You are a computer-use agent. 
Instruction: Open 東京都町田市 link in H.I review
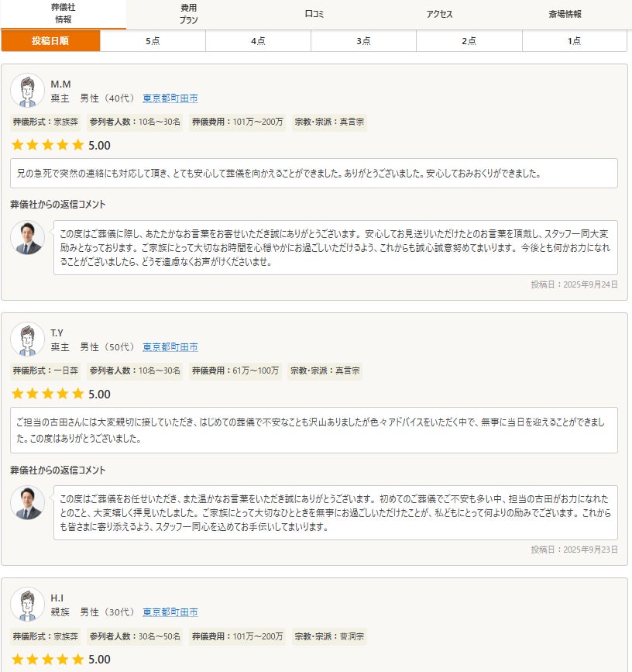point(170,612)
